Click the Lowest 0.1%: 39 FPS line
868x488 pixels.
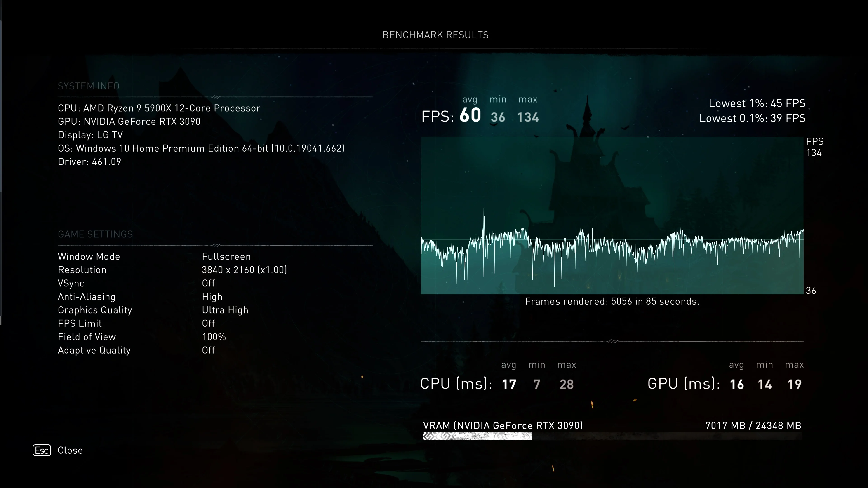click(753, 119)
